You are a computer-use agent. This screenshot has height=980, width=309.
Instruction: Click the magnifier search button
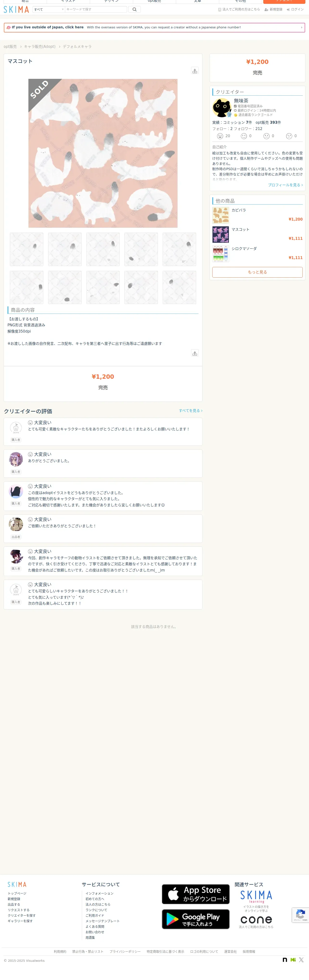(x=135, y=10)
